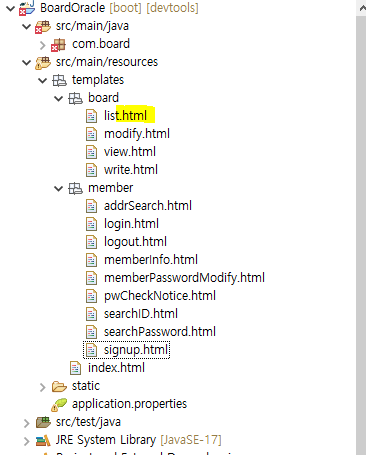Select memberPasswordModify.html file name
Screen dimensions: 366x455
coord(184,278)
